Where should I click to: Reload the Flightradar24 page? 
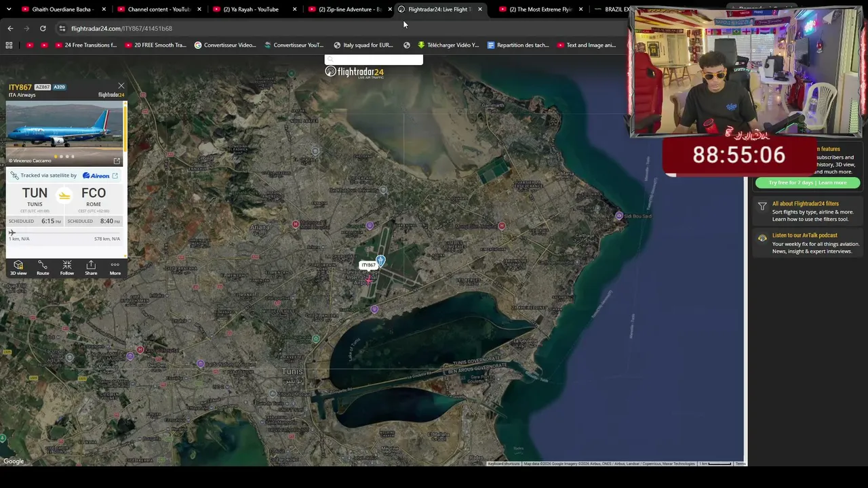point(43,28)
